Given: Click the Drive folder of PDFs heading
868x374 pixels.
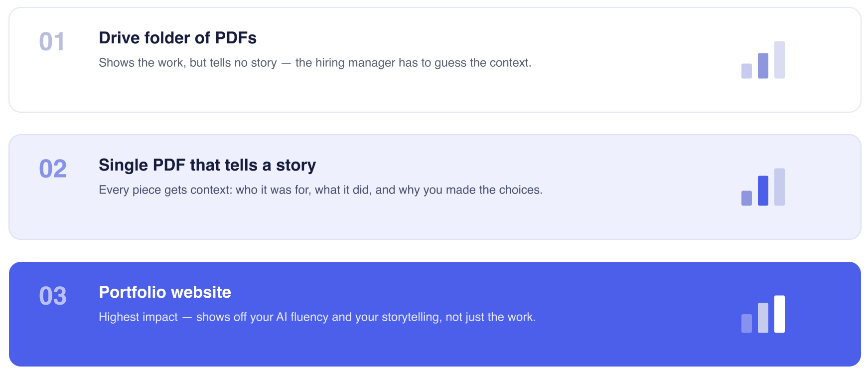Looking at the screenshot, I should [x=178, y=38].
